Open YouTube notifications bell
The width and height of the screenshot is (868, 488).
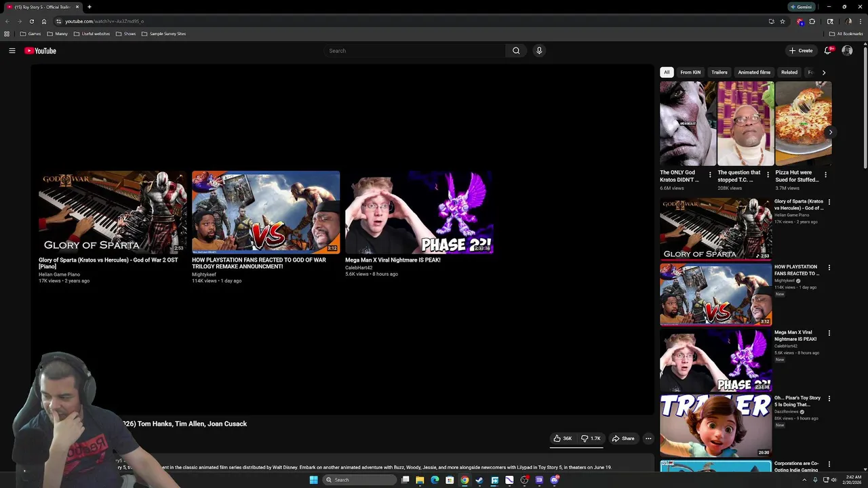tap(828, 51)
